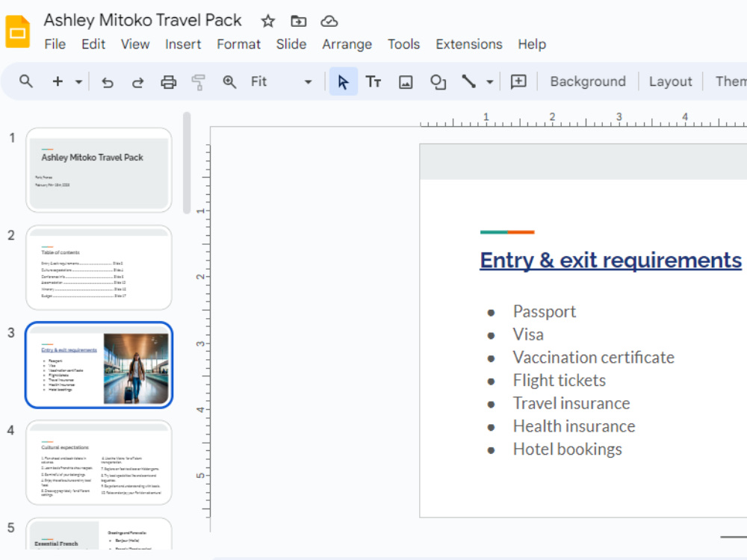Open the Tools menu
Viewport: 747px width, 560px height.
[x=403, y=44]
